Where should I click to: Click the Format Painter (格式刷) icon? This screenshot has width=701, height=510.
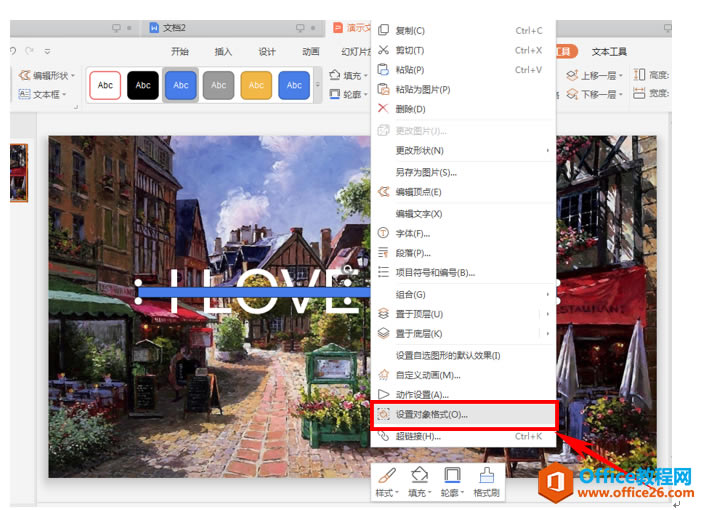[x=486, y=475]
